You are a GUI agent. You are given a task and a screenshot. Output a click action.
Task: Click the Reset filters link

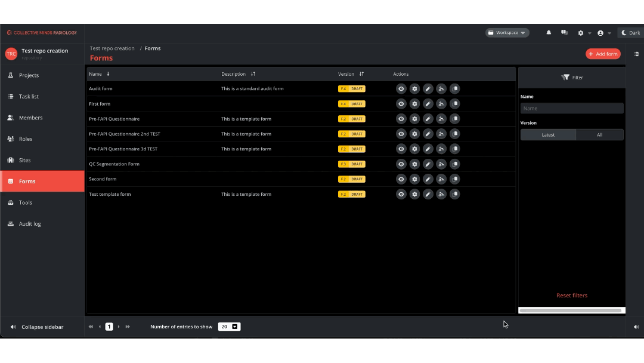click(x=571, y=296)
